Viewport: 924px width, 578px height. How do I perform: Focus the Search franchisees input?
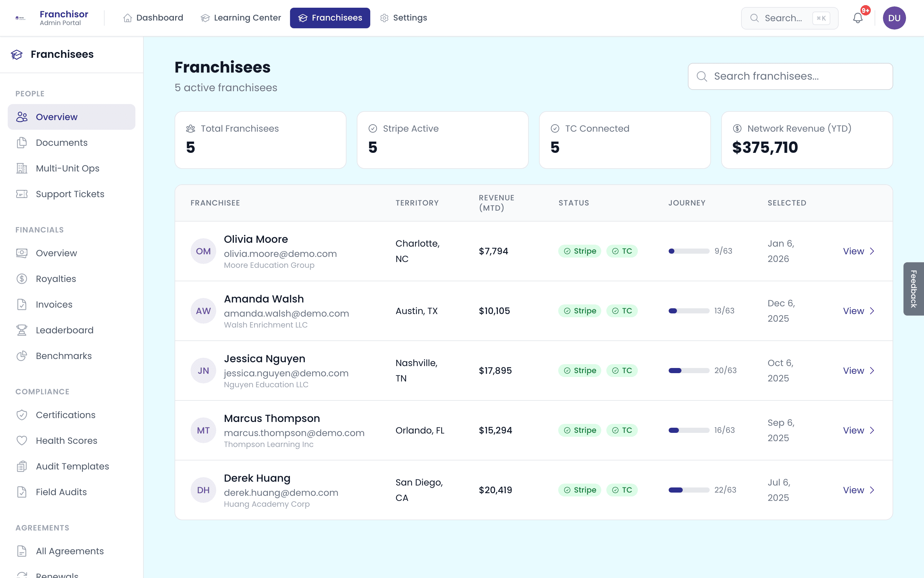[x=790, y=76]
